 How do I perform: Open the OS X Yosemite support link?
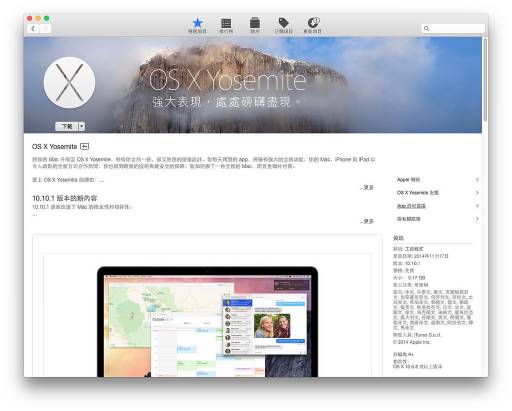(417, 193)
